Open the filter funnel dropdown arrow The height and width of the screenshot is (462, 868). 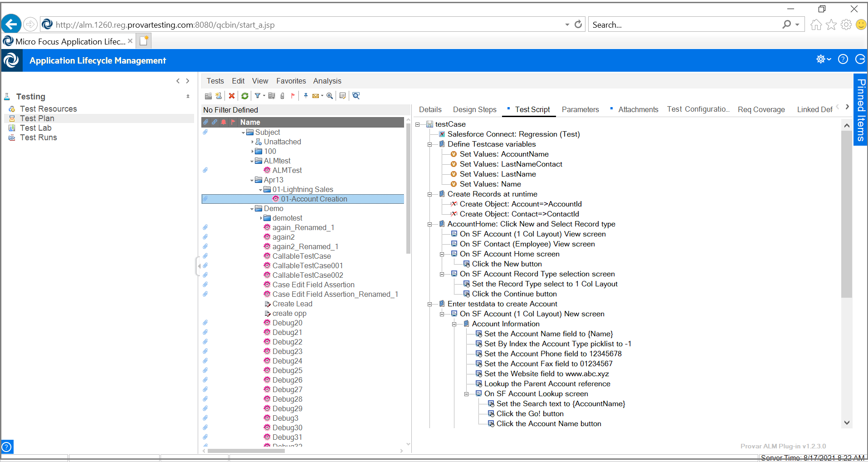(264, 96)
